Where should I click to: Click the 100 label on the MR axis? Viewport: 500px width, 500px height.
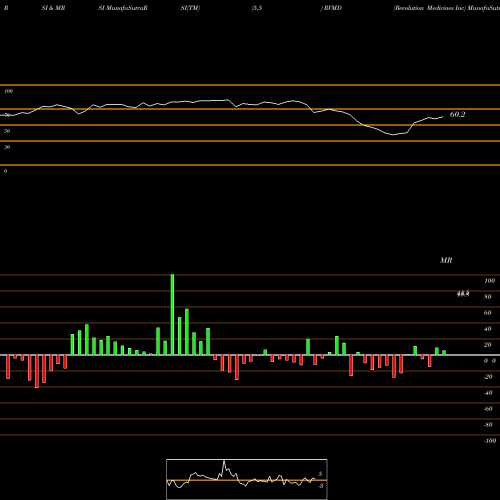click(x=489, y=281)
